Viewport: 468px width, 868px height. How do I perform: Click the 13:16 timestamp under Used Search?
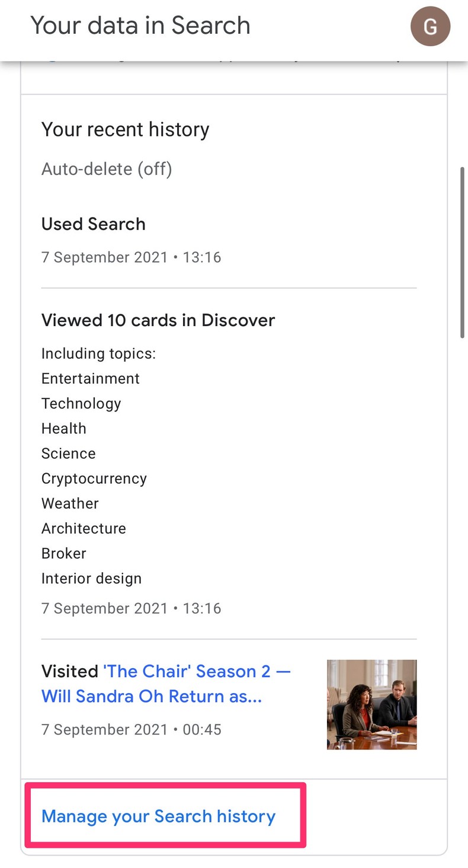[x=131, y=257]
